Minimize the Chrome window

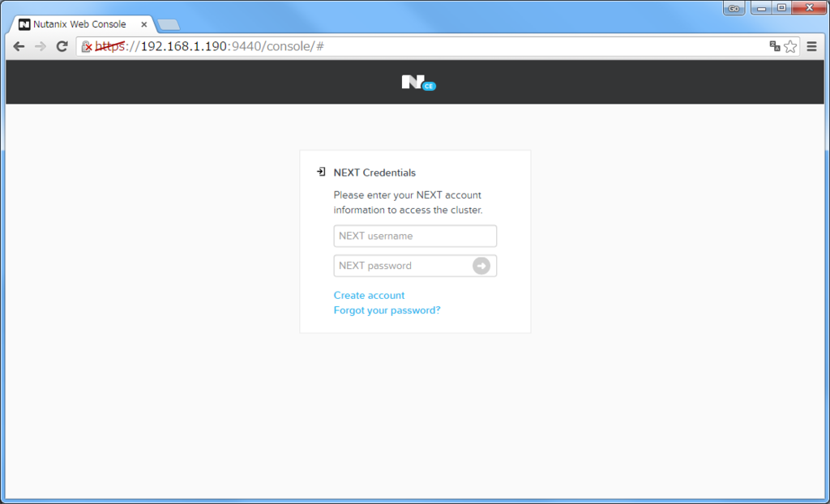[x=761, y=8]
